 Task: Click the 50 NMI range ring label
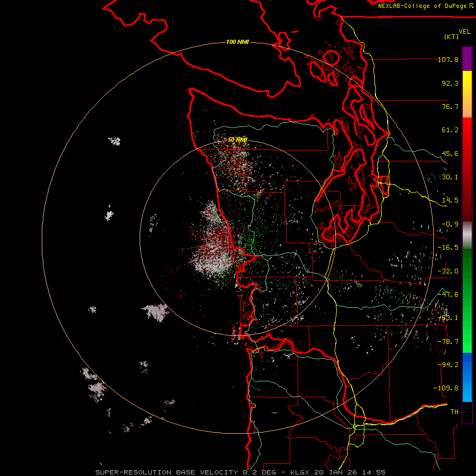237,140
